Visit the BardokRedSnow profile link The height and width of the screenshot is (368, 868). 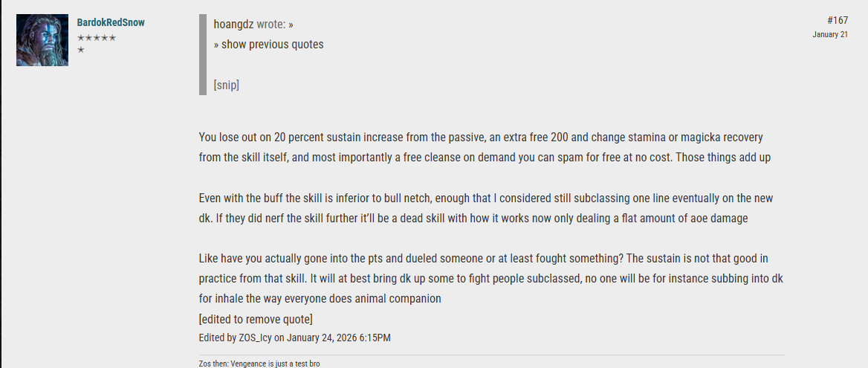111,23
